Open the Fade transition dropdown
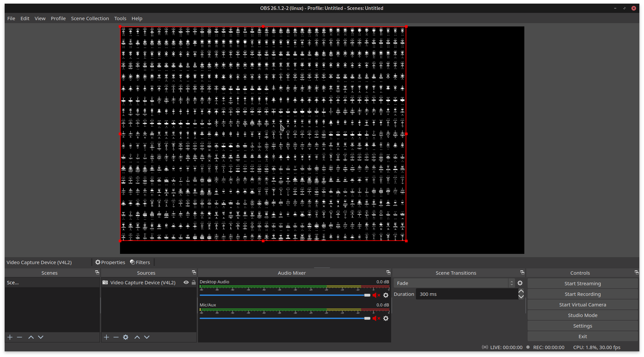Screen dimensions: 644x357 click(x=454, y=283)
